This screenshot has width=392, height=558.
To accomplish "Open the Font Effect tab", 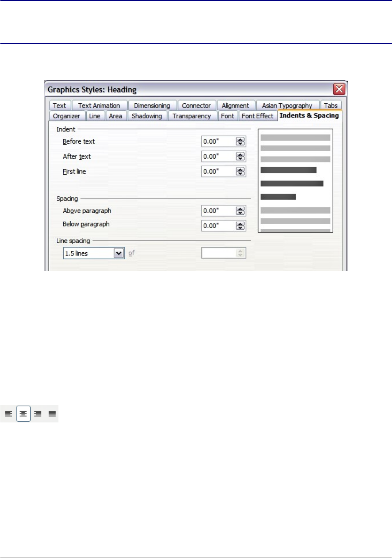I will (x=257, y=116).
